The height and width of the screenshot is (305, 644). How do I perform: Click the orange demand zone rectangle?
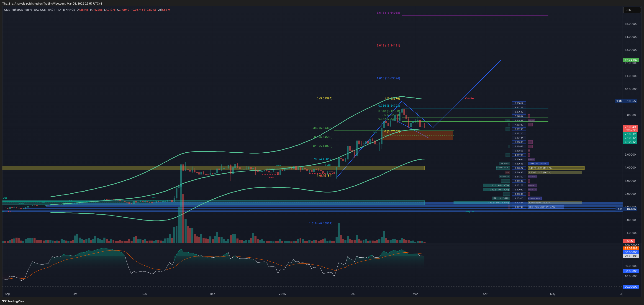point(418,135)
